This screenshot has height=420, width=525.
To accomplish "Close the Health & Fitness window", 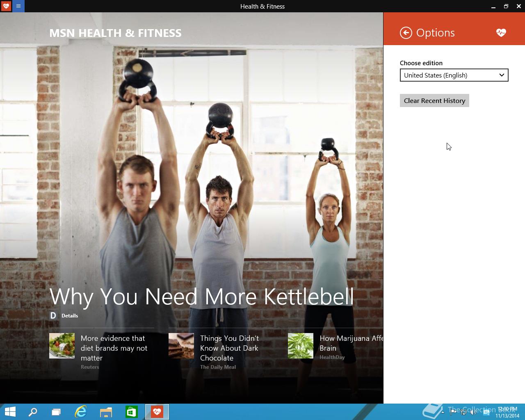I will [518, 6].
